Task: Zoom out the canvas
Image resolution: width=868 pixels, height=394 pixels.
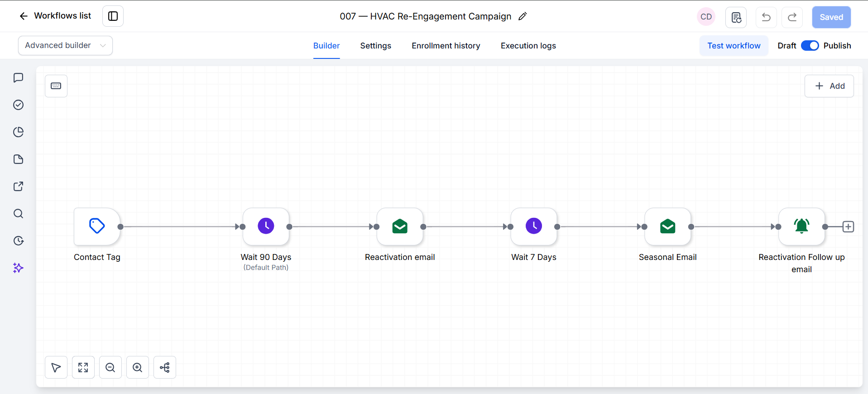Action: click(x=110, y=367)
